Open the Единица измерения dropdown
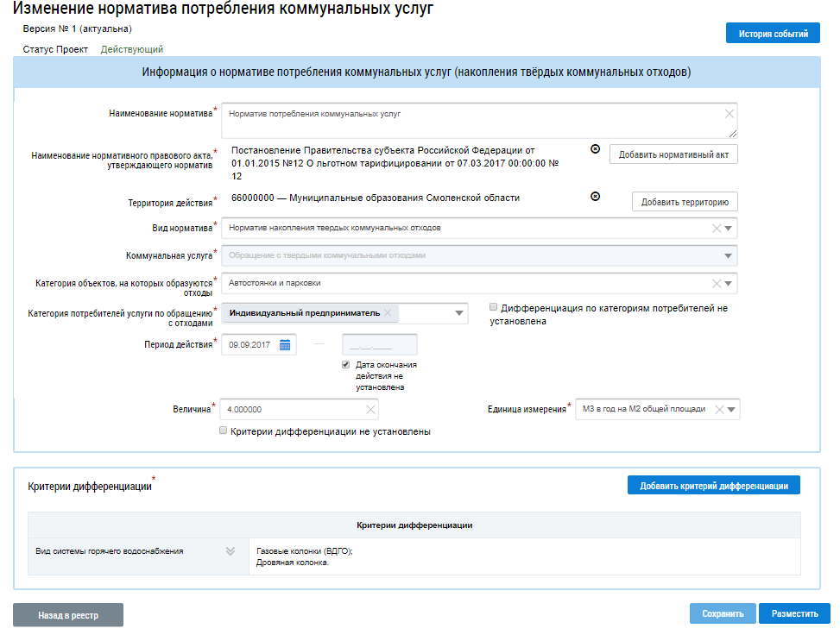840x635 pixels. (x=731, y=410)
